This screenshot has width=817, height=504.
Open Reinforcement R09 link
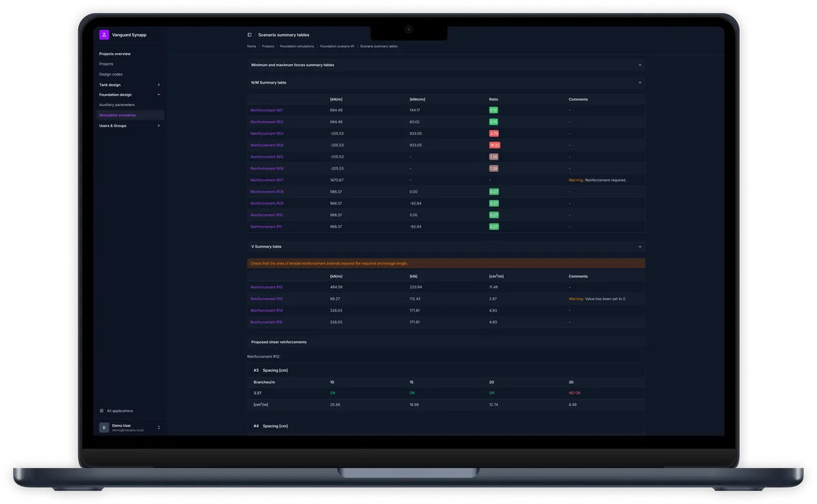coord(267,203)
